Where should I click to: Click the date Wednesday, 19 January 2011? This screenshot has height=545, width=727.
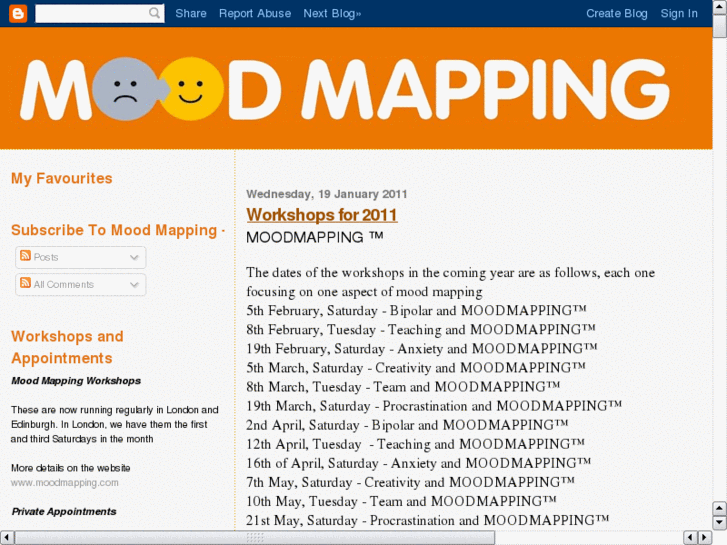pos(326,194)
